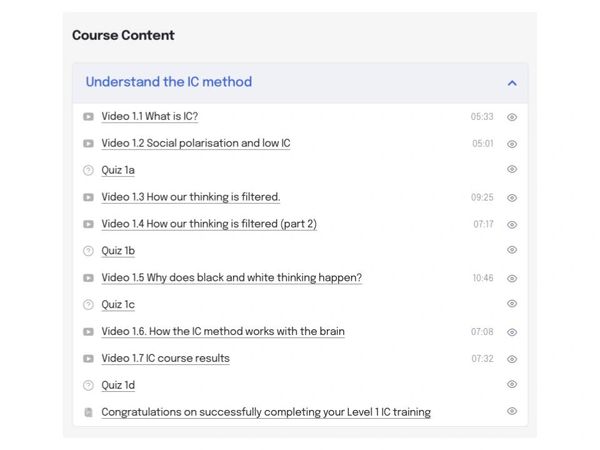This screenshot has width=600, height=450.
Task: Click the video icon for Video 1.5
Action: (88, 278)
